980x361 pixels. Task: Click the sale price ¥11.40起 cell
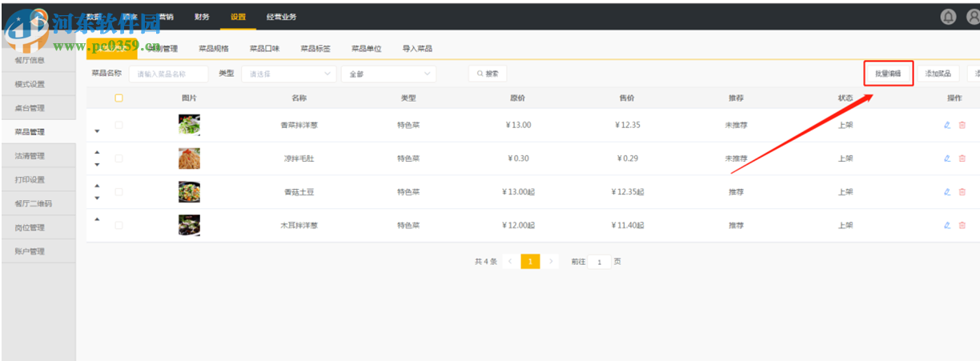628,226
